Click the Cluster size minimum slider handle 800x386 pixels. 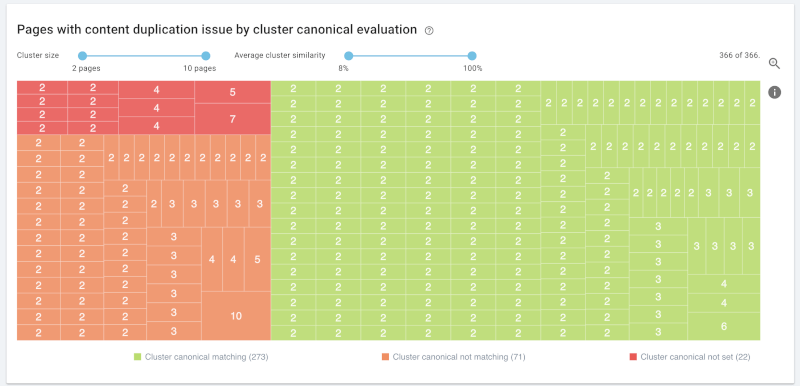click(x=83, y=56)
